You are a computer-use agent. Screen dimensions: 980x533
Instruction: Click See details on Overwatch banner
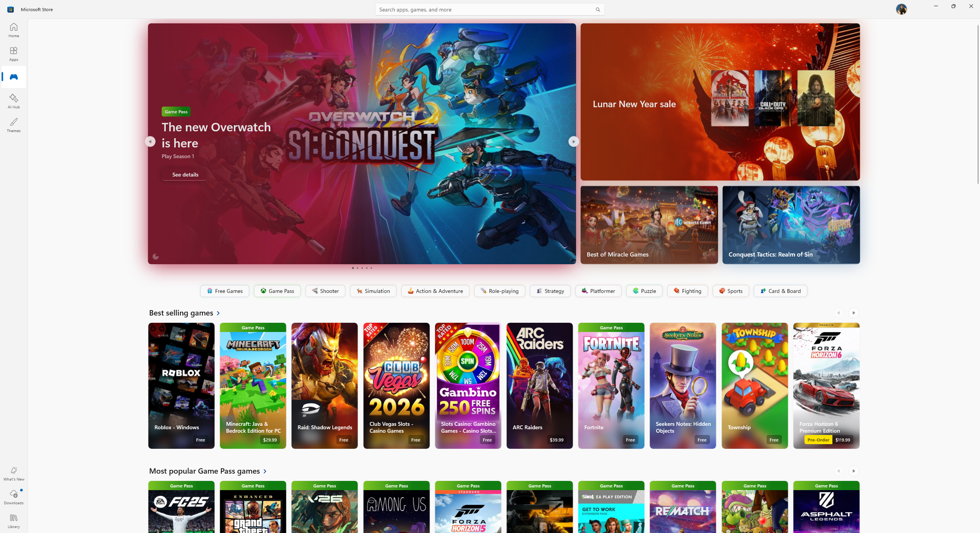click(185, 175)
